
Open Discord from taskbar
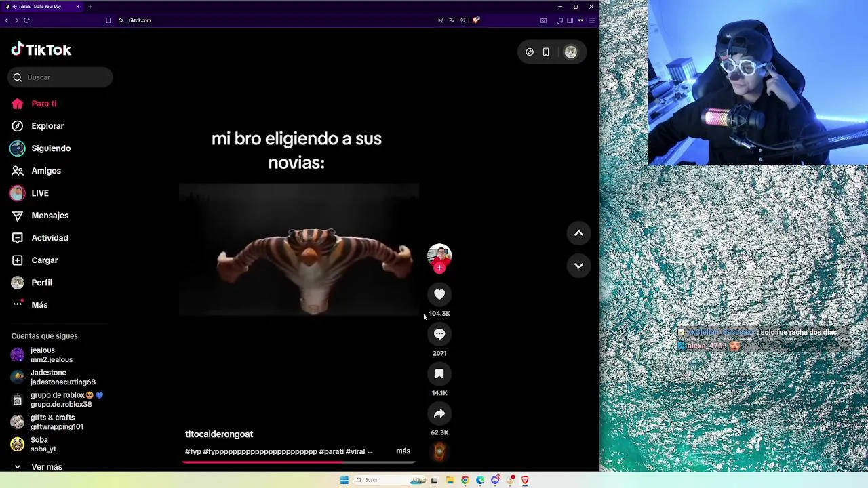[496, 480]
